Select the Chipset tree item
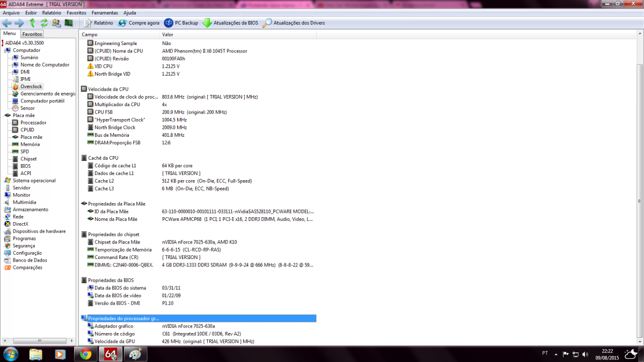644x362 pixels. (x=28, y=159)
